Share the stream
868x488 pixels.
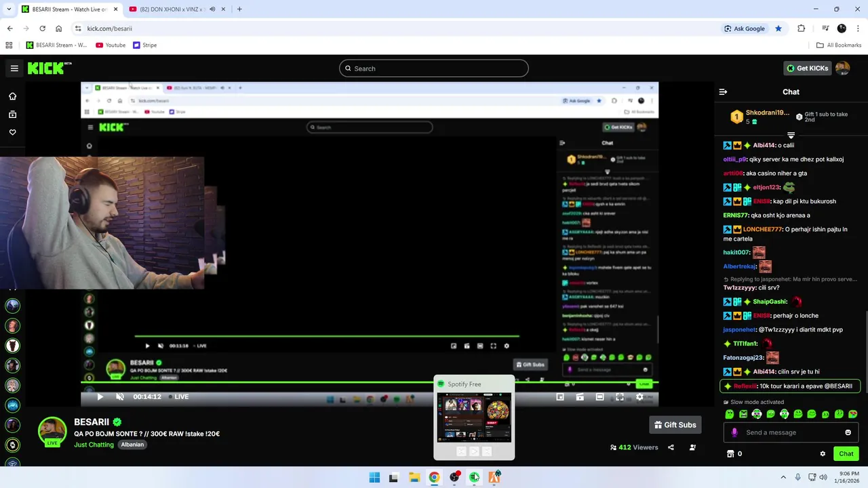(x=671, y=447)
